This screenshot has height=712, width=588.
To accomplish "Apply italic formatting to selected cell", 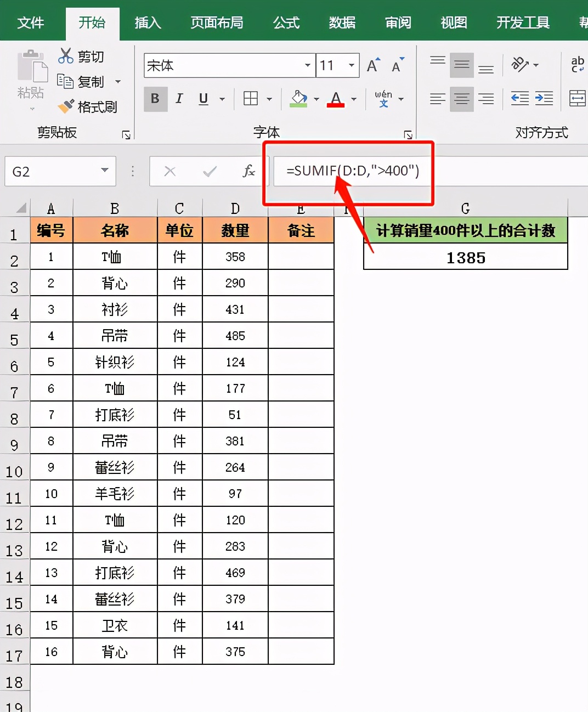I will click(179, 99).
